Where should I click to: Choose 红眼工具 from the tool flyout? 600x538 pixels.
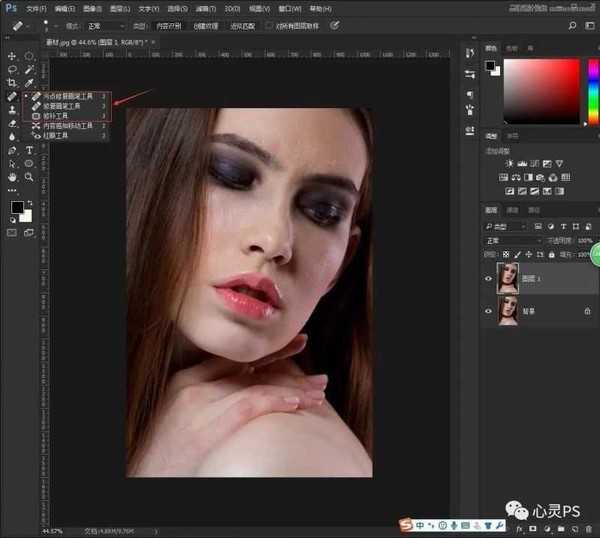click(x=57, y=135)
